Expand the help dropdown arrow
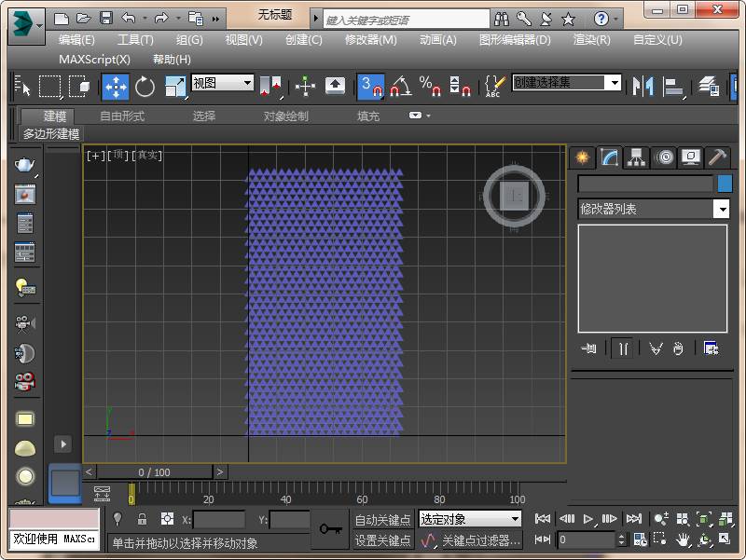746x560 pixels. click(x=615, y=19)
